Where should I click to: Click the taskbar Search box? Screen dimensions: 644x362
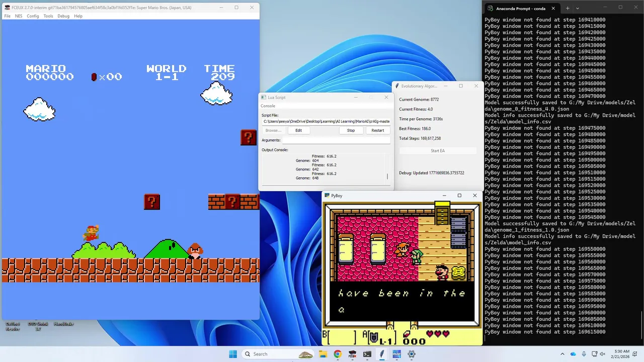[278, 354]
